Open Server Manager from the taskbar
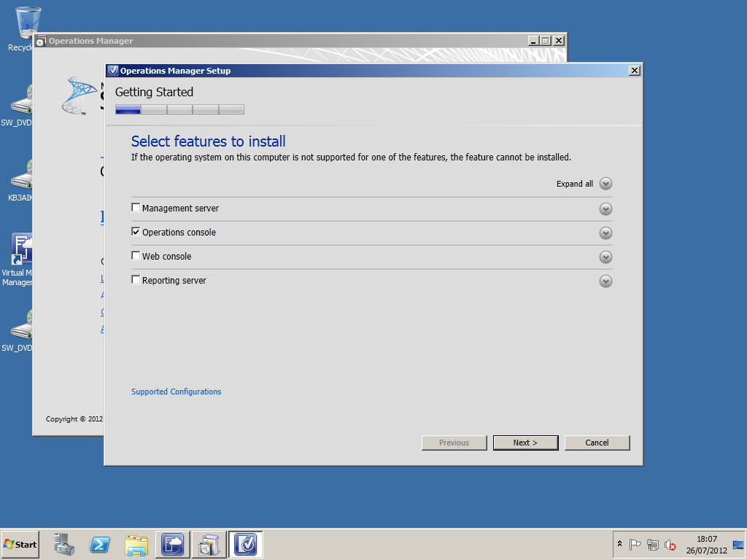747x560 pixels. click(x=64, y=544)
